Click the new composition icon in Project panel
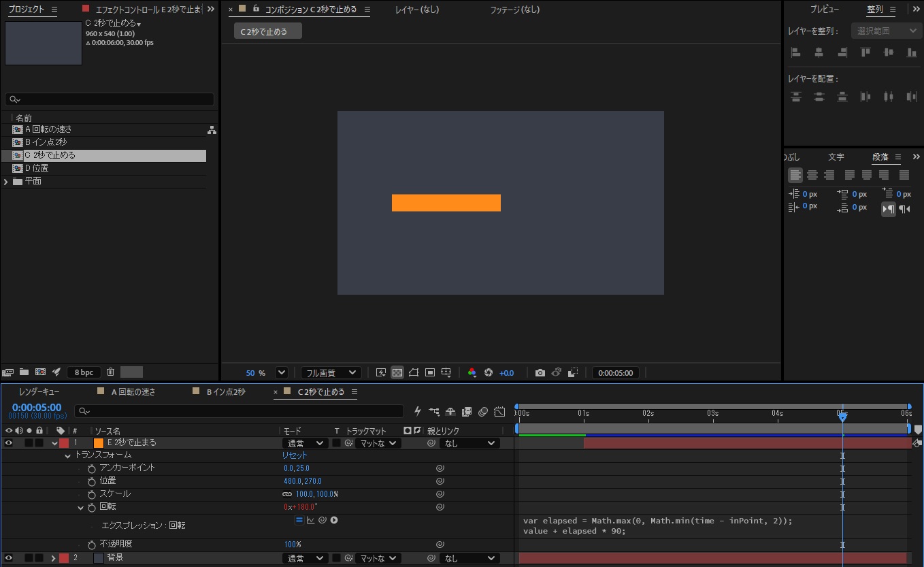The image size is (924, 567). 40,372
